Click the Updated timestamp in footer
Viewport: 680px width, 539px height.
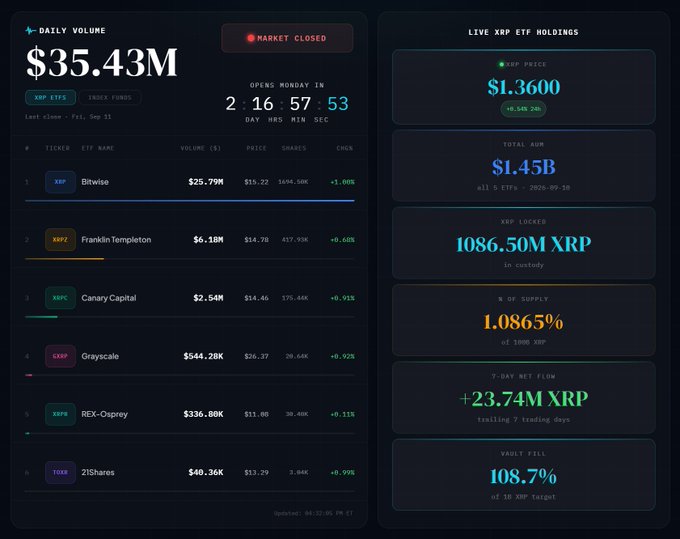point(314,513)
